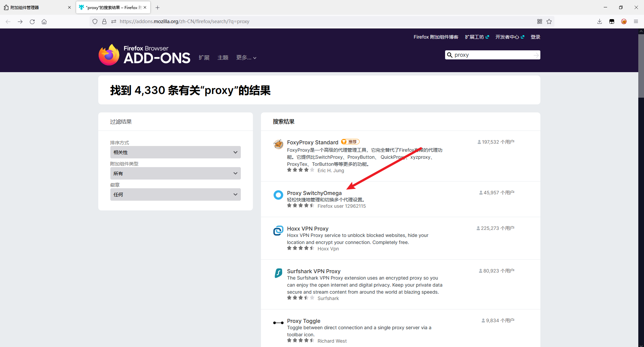Click the author name 'Eric H. Jung'
The width and height of the screenshot is (644, 347).
click(331, 170)
